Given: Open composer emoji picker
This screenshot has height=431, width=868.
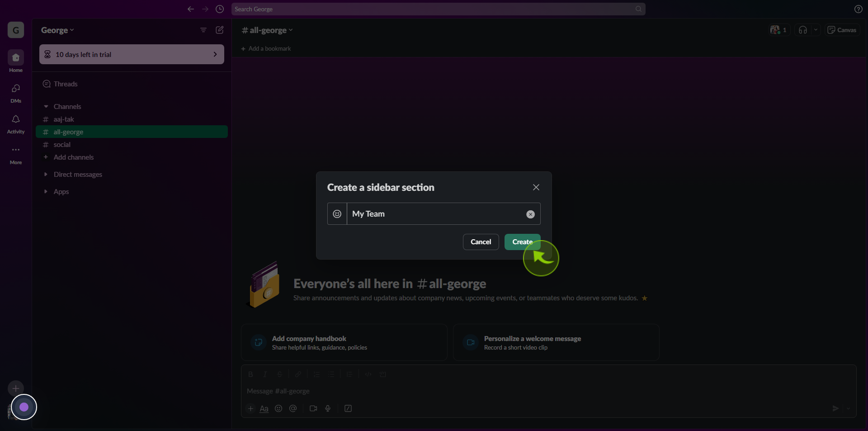Looking at the screenshot, I should pos(278,409).
